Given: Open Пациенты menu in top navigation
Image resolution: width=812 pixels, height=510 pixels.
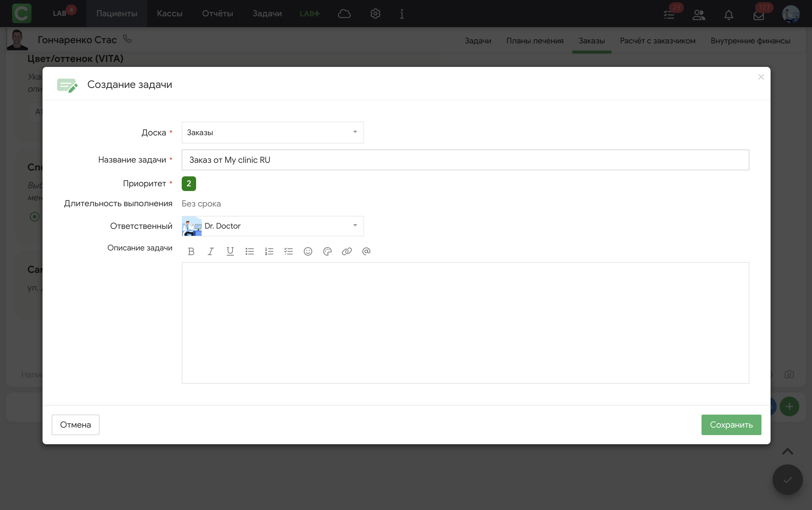Looking at the screenshot, I should click(x=117, y=14).
